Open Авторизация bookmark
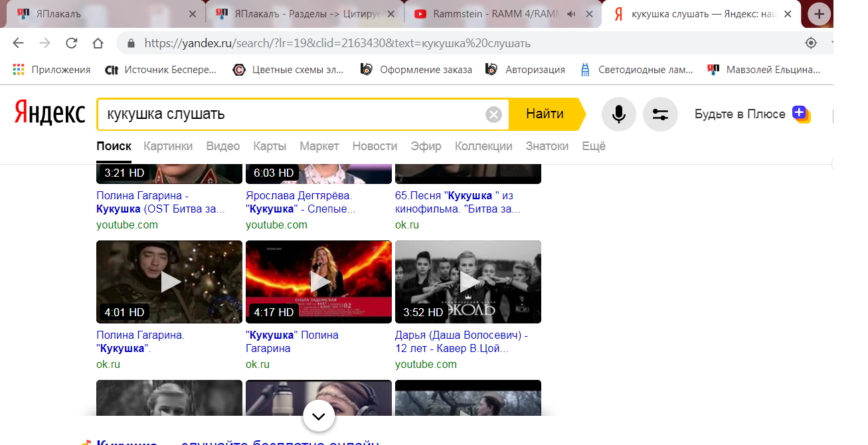The height and width of the screenshot is (445, 868). pyautogui.click(x=525, y=70)
